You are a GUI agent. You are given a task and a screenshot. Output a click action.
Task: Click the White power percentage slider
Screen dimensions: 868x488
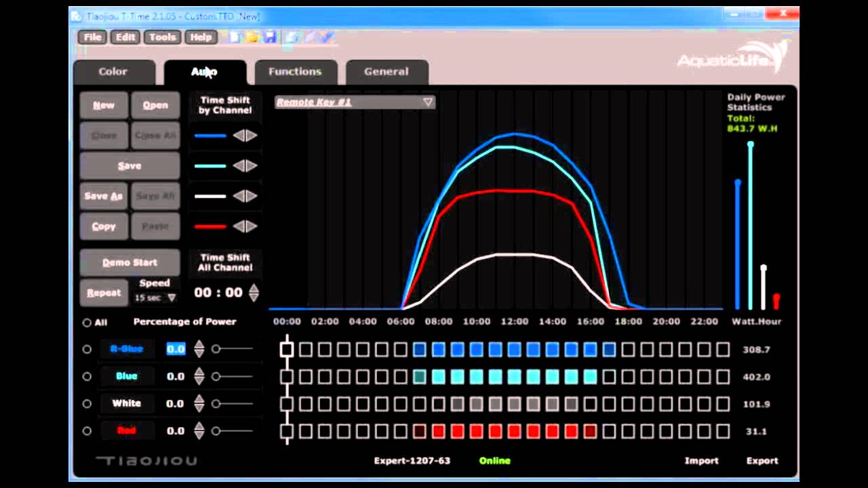[233, 403]
